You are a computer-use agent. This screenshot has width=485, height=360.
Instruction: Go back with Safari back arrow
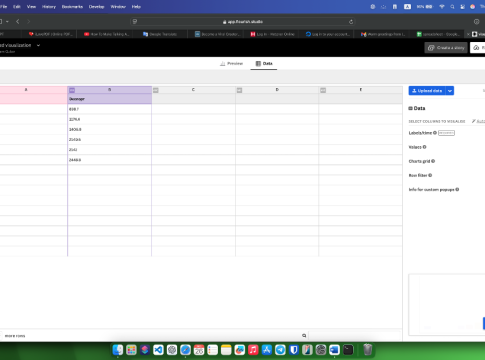tap(18, 21)
